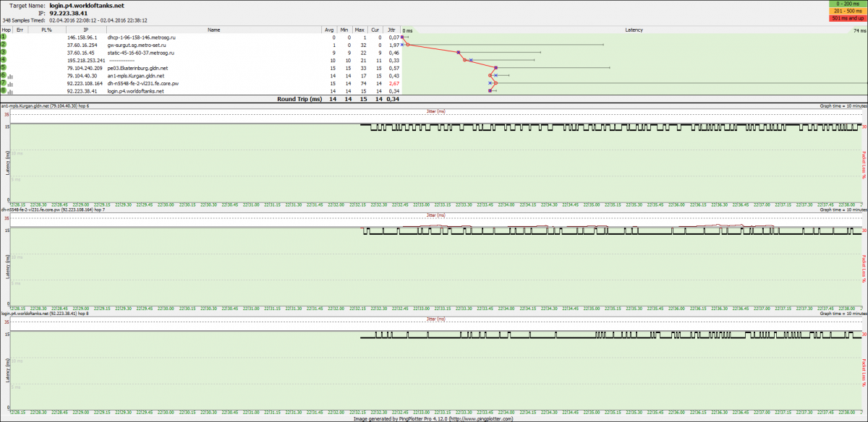868x422 pixels.
Task: Click name dhcp-1-96-158-146.metrosg.ru
Action: pos(141,37)
